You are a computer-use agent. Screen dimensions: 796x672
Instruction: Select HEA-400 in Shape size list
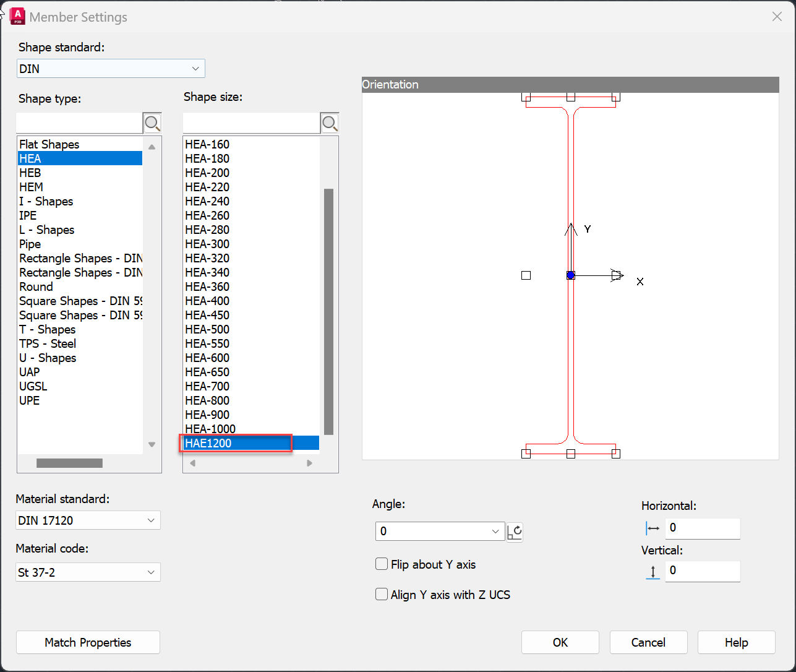[x=251, y=301]
